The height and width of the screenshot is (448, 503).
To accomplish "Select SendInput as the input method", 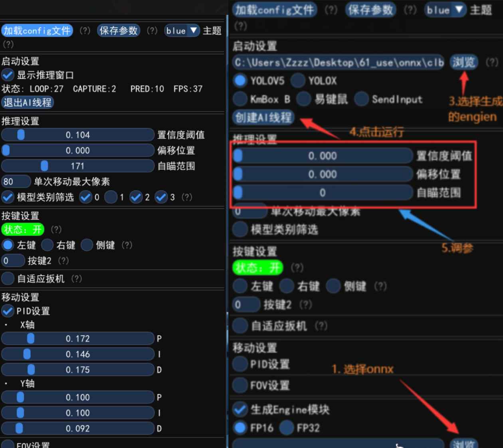I will (x=361, y=99).
